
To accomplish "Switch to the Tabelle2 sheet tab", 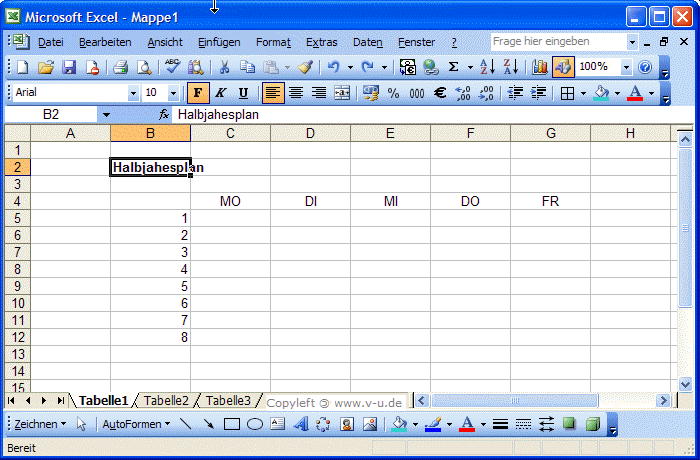I will point(166,401).
